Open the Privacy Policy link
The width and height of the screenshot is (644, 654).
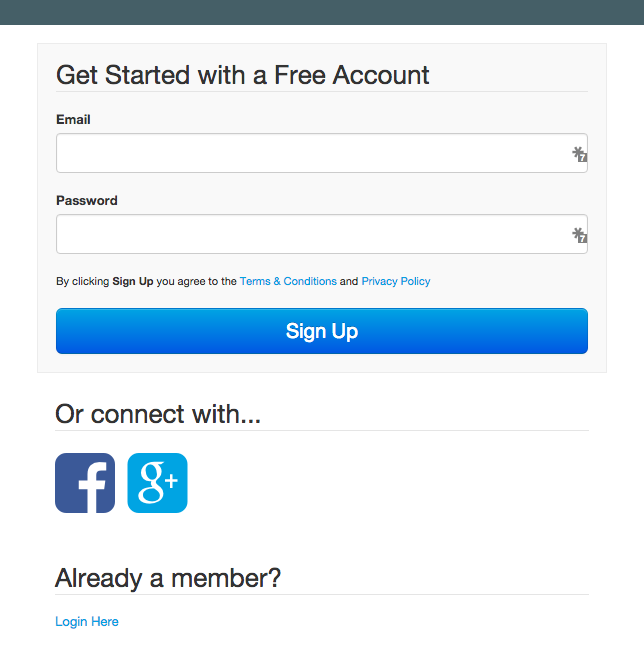click(x=396, y=281)
